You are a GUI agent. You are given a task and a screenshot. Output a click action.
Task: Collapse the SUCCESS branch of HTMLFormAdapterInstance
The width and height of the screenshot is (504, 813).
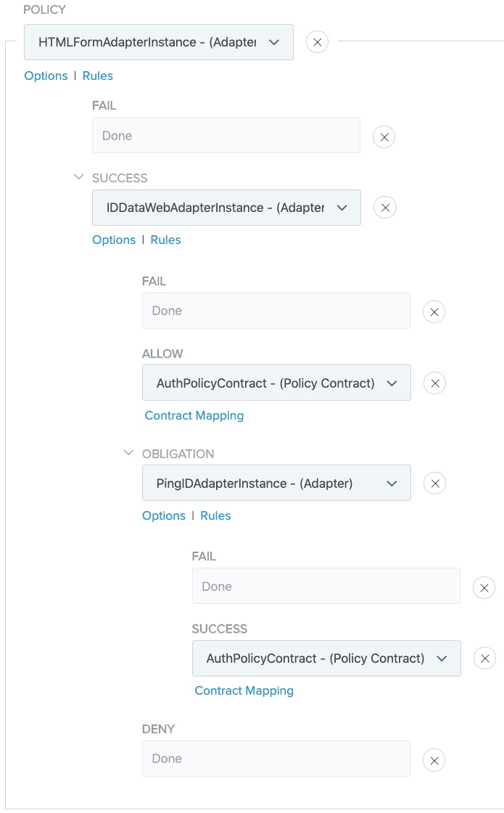click(79, 177)
